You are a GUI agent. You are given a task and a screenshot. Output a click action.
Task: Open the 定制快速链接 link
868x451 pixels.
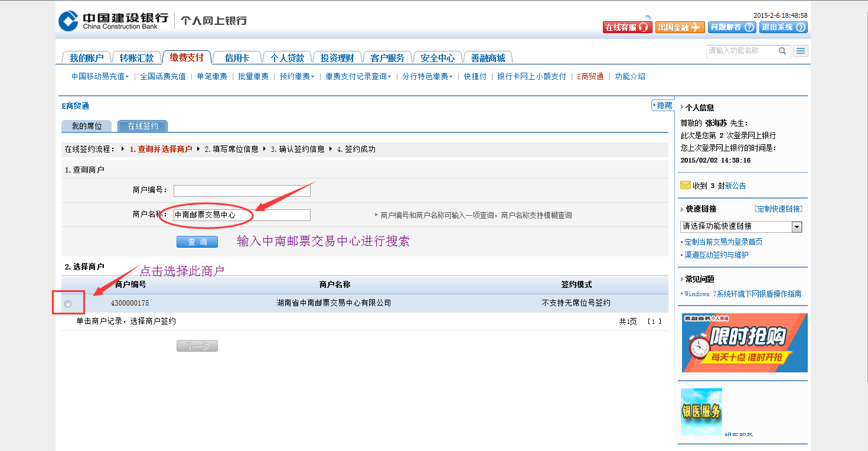[x=778, y=209]
